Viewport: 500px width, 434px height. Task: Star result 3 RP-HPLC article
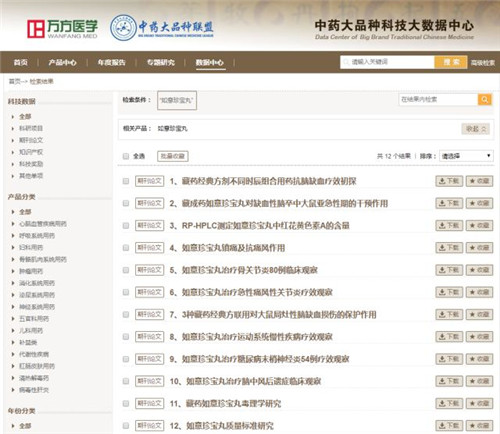pos(479,225)
